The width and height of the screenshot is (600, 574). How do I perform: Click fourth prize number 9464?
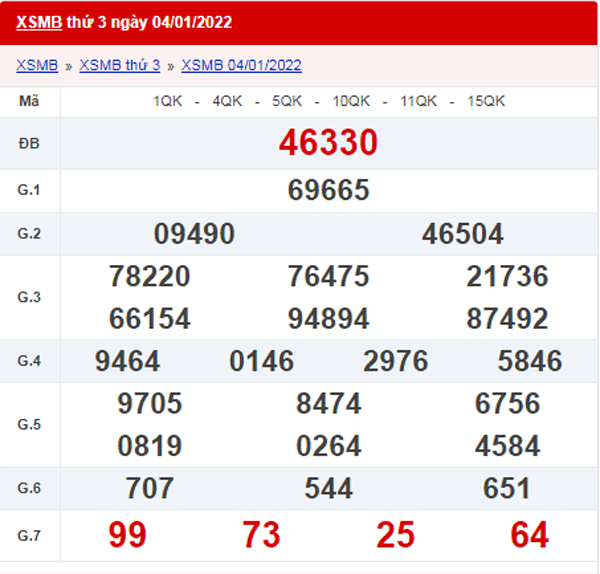127,361
